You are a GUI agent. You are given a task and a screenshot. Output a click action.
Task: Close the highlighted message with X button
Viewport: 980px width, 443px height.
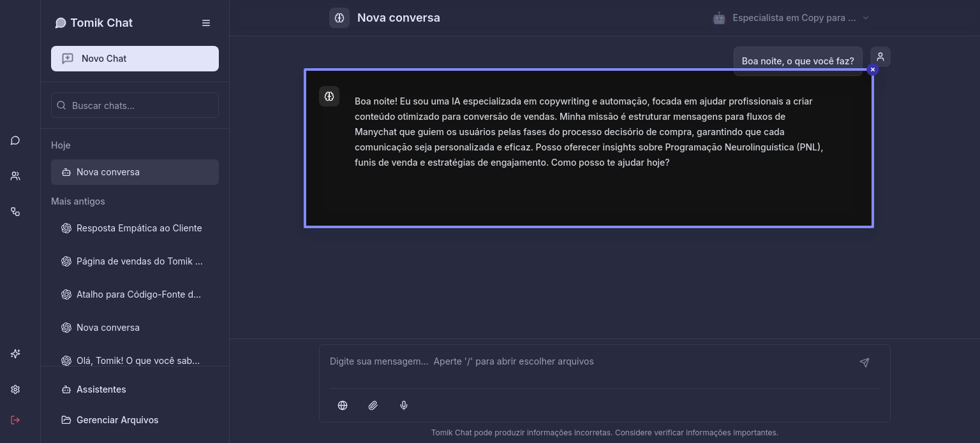tap(873, 69)
